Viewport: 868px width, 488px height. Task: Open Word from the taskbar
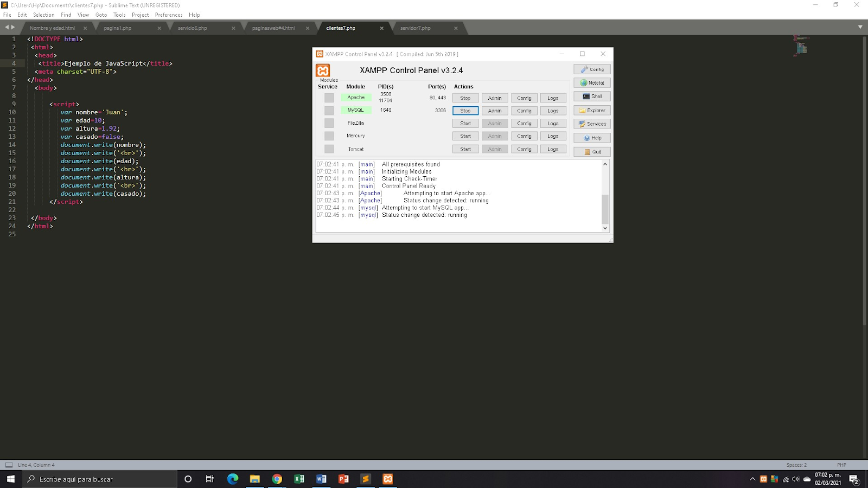click(321, 479)
